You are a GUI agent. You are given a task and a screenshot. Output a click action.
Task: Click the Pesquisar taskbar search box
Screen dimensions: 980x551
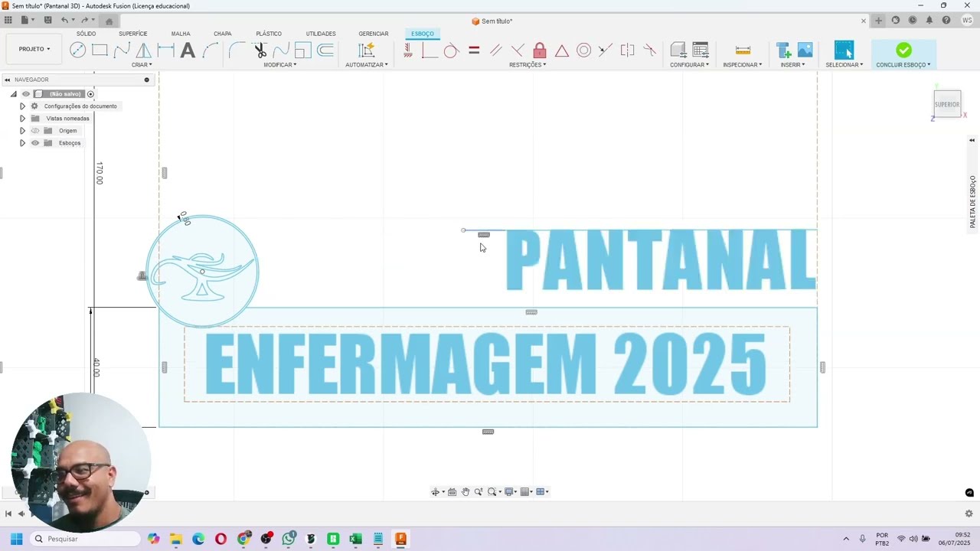(85, 539)
